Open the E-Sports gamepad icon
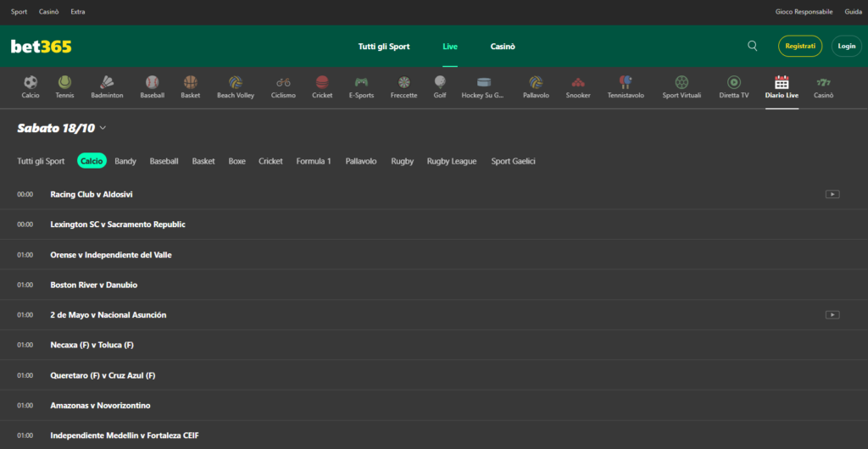Viewport: 868px width, 449px height. tap(361, 83)
